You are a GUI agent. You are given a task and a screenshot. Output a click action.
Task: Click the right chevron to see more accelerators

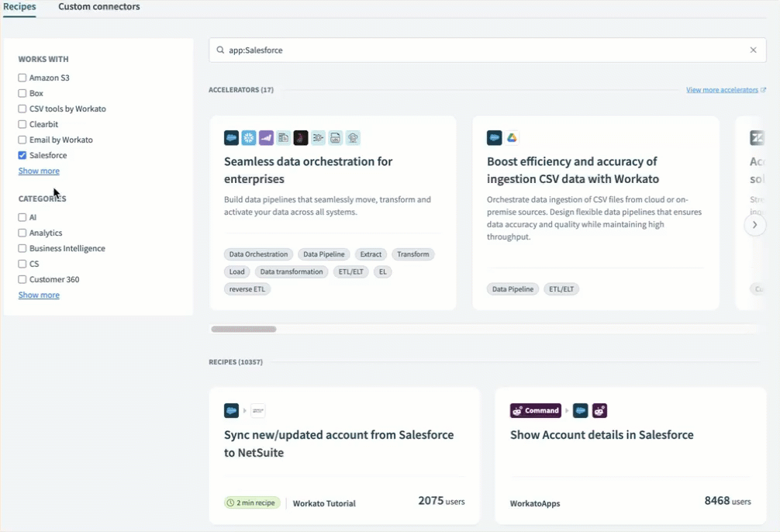(755, 224)
